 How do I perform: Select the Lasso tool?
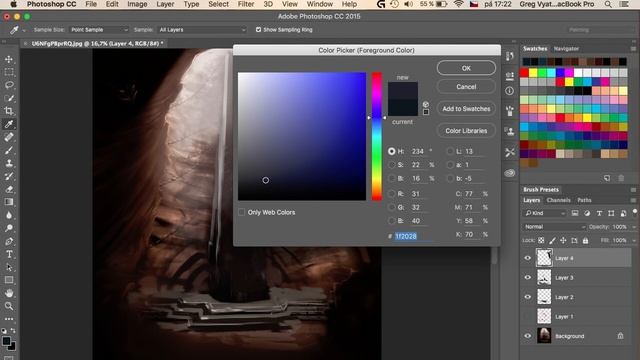click(9, 85)
